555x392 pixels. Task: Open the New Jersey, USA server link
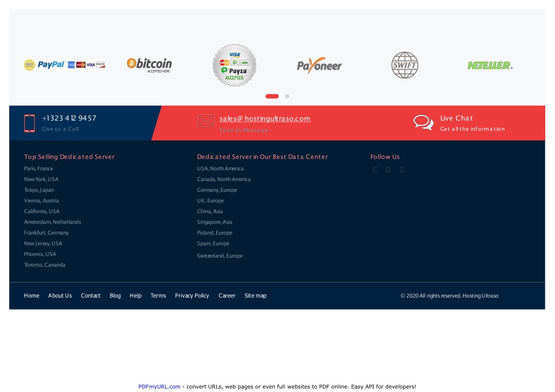[x=43, y=243]
